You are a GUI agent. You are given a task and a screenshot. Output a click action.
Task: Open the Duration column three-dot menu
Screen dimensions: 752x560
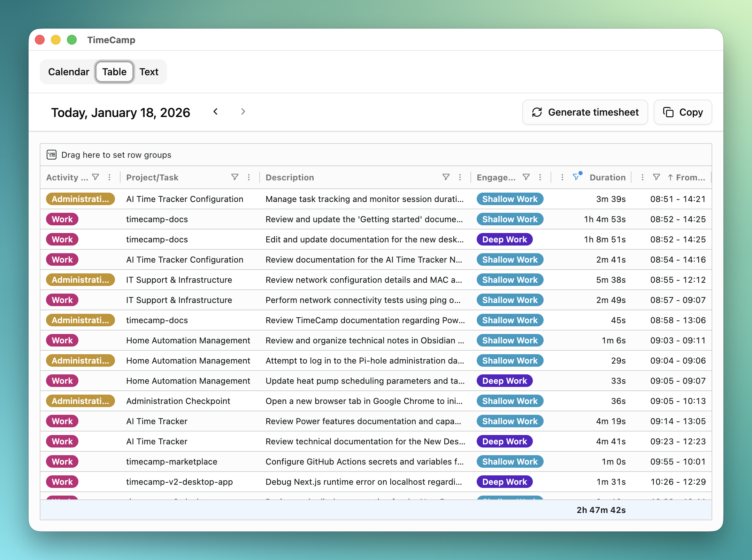click(562, 177)
